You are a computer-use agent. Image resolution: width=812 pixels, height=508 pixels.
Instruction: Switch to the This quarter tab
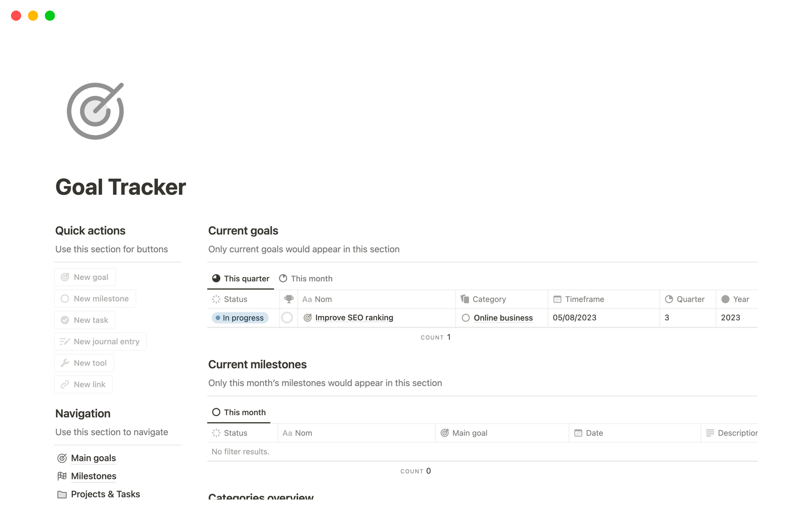241,278
